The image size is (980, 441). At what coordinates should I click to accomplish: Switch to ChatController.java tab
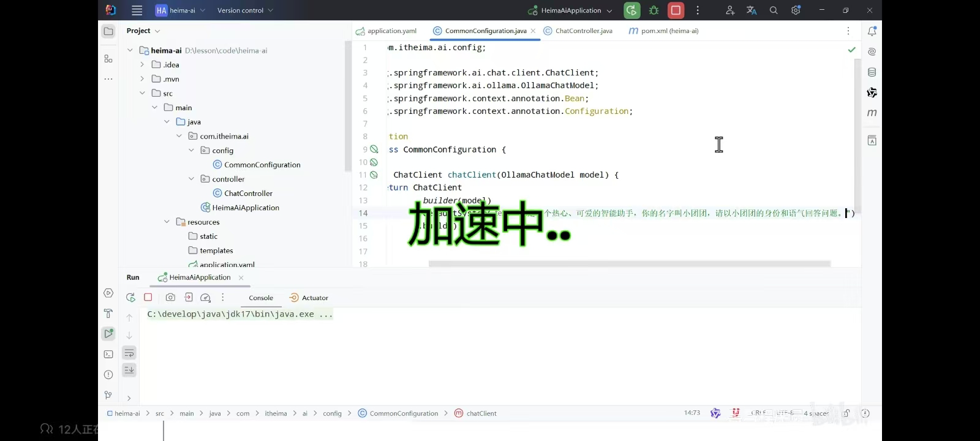[x=578, y=31]
